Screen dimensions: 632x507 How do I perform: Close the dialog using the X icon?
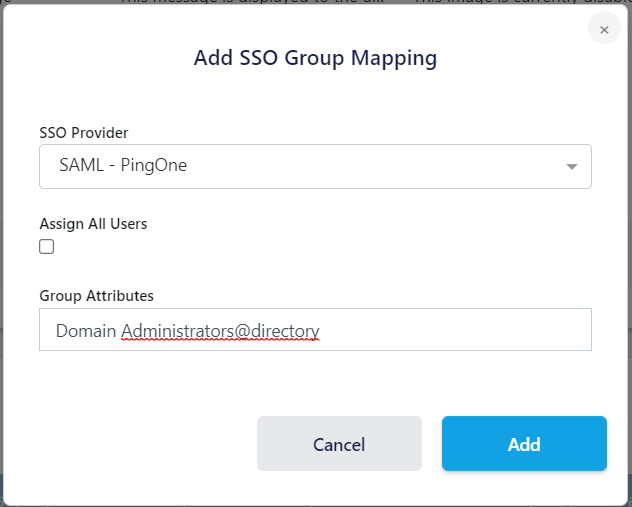pos(604,30)
